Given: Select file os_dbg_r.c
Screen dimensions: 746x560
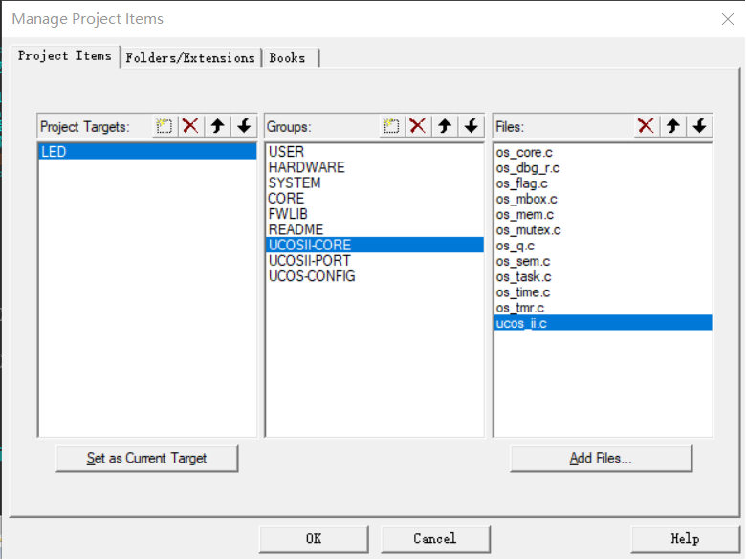Looking at the screenshot, I should click(x=603, y=168).
